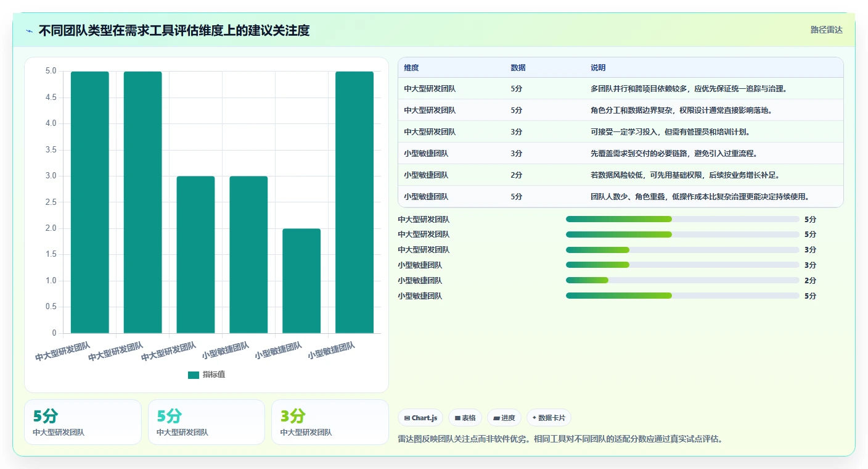Toggle the 指标值 legend color swatch
Viewport: 868px width, 469px height.
click(x=194, y=375)
